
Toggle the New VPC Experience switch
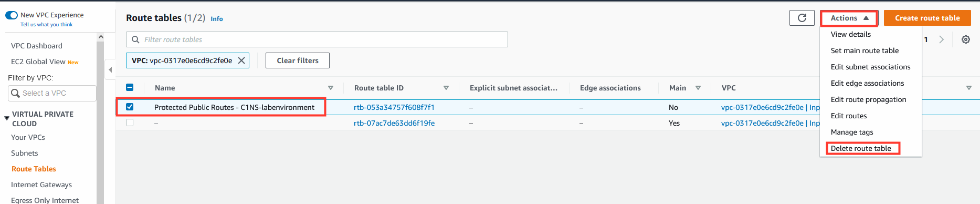pos(12,15)
